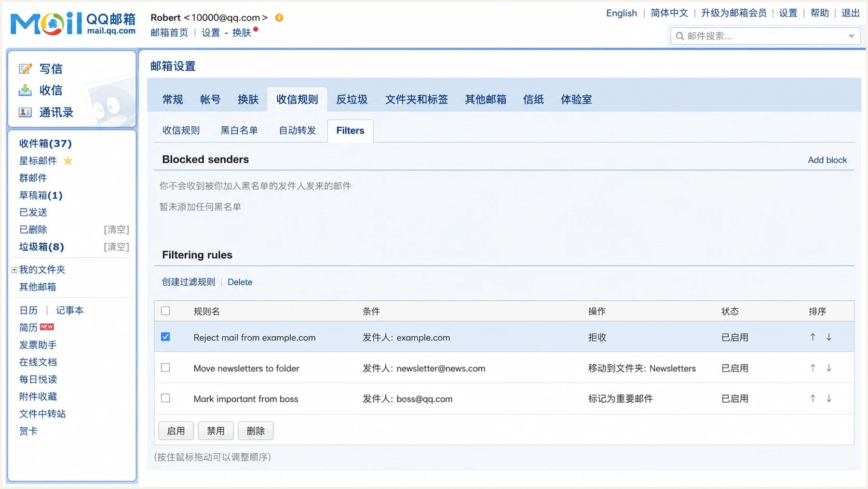The width and height of the screenshot is (868, 489).
Task: Open 日历 in the sidebar
Action: tap(29, 310)
